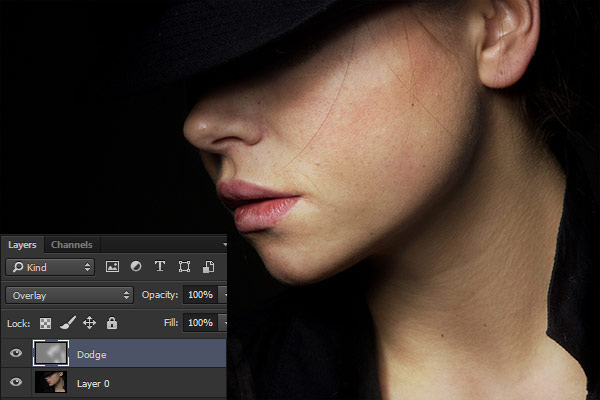Lock all with the padlock icon
The image size is (600, 400).
(111, 323)
